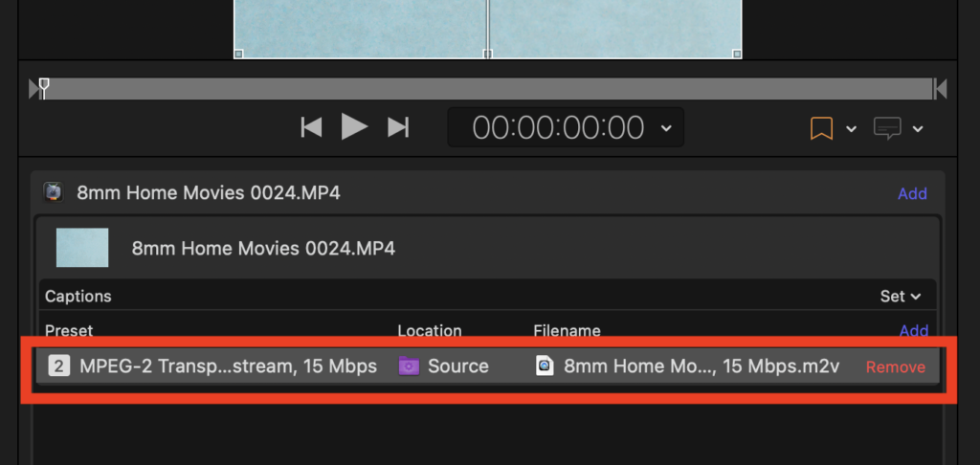980x465 pixels.
Task: Jump to the end of the clip
Action: point(398,127)
